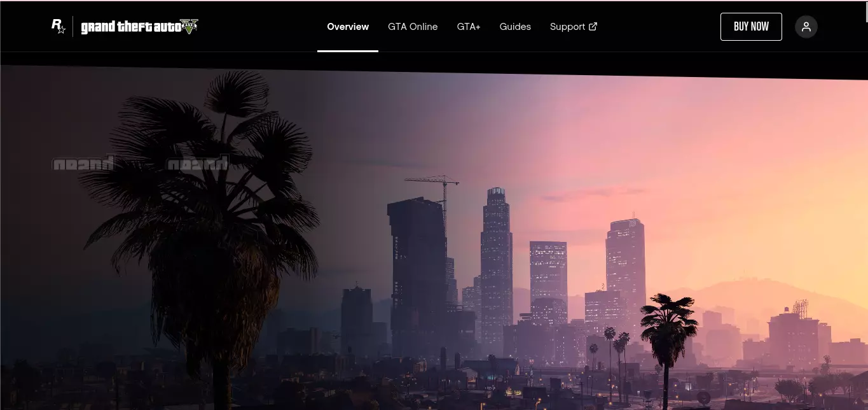
Task: Open the Rockstar Games logo link
Action: [58, 26]
